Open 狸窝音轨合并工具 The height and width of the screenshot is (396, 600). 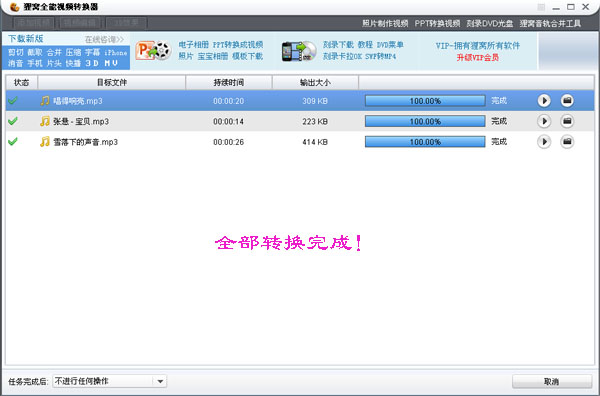coord(550,23)
